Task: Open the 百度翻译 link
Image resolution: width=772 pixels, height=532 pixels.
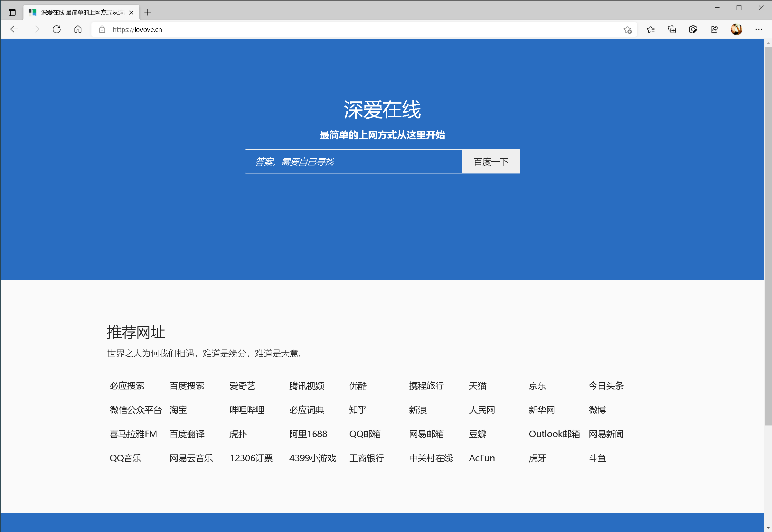Action: click(187, 434)
